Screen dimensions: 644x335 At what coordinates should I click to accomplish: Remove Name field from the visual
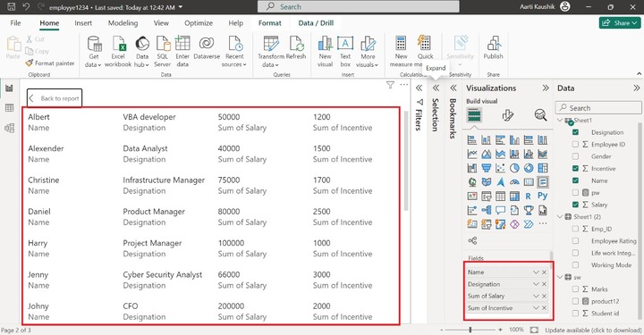[x=544, y=272]
